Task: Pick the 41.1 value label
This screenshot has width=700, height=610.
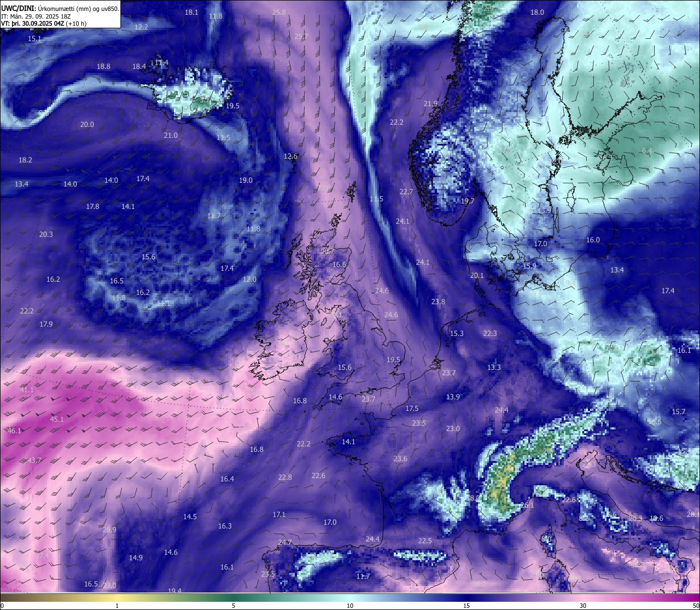Action: [27, 390]
